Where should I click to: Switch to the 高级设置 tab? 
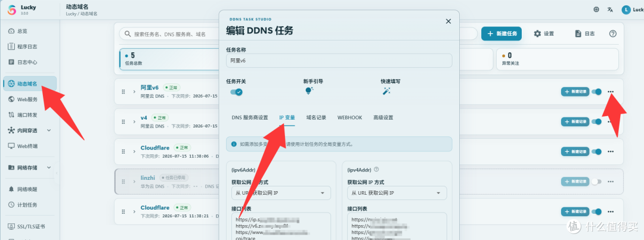point(383,118)
